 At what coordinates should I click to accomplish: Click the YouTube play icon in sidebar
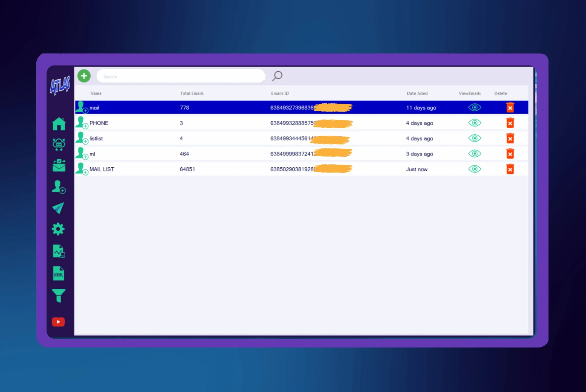click(x=58, y=322)
